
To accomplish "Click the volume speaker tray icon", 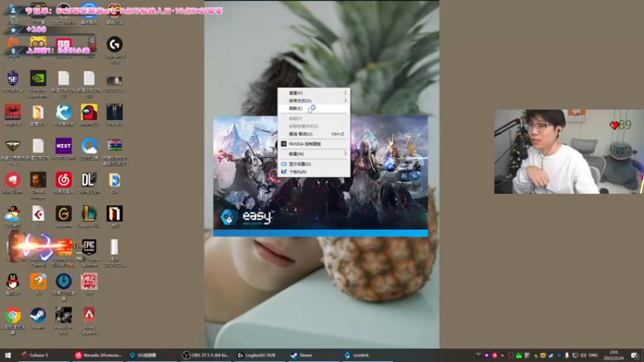I will click(x=583, y=355).
